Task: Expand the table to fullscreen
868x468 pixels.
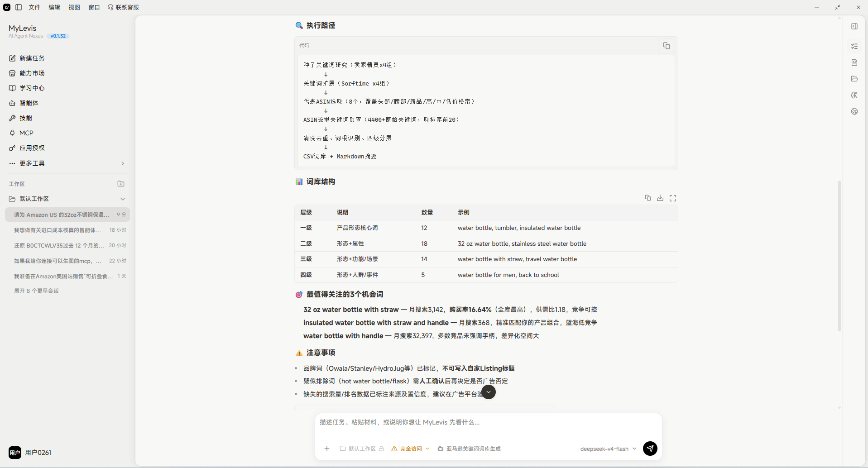Action: pyautogui.click(x=673, y=198)
